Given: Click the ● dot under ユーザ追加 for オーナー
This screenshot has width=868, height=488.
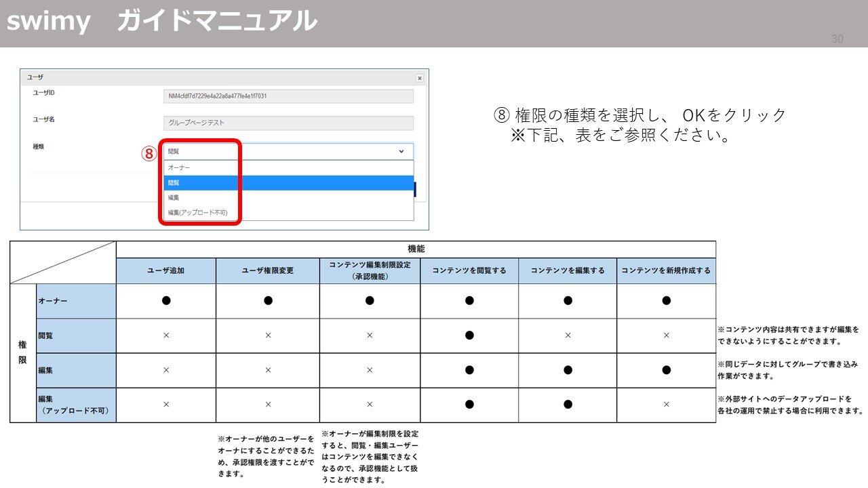Looking at the screenshot, I should [165, 300].
